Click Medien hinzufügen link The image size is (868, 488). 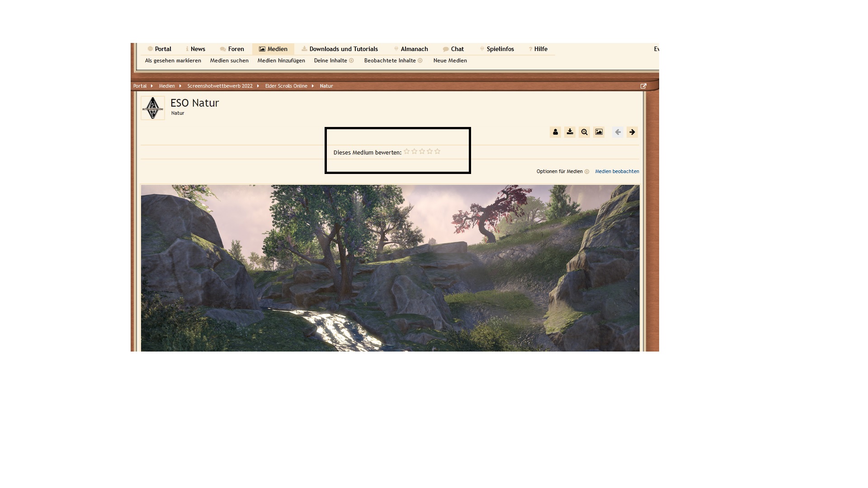tap(281, 61)
